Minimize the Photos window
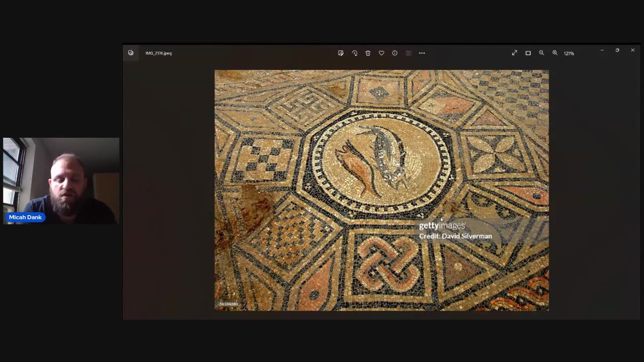 (x=602, y=50)
